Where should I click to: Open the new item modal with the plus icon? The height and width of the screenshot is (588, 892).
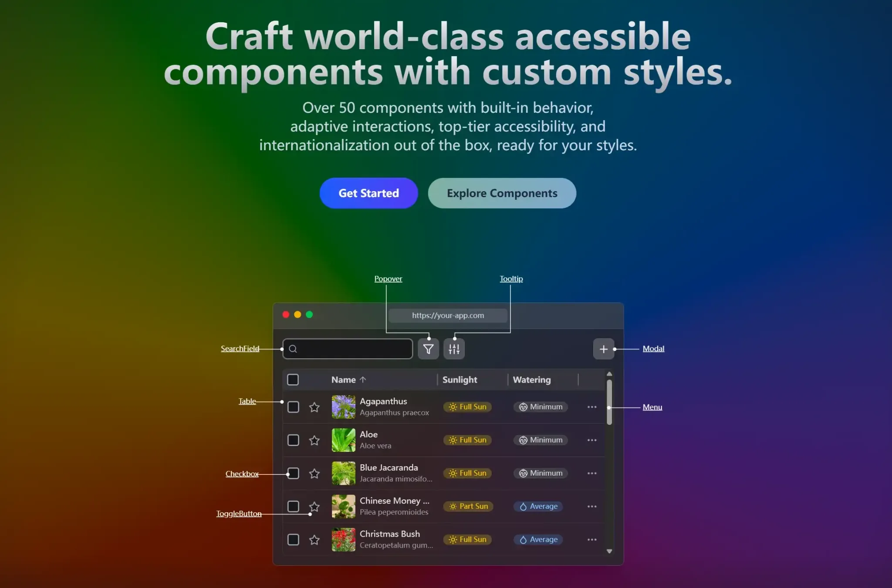604,349
